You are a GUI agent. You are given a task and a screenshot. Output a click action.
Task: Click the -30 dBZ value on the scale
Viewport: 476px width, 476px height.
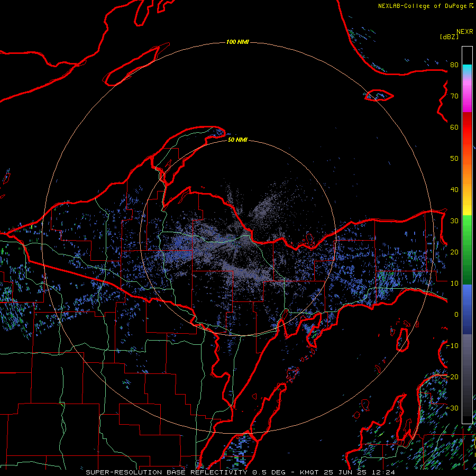coord(452,408)
